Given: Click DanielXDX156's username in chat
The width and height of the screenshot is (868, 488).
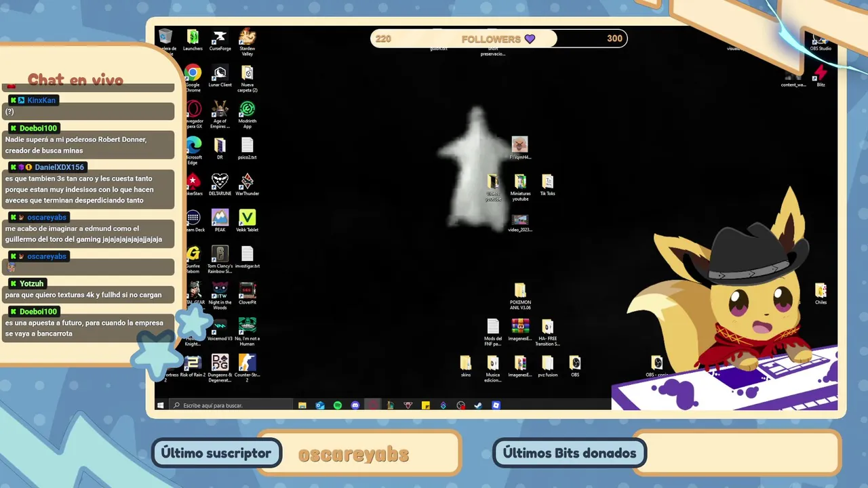Looking at the screenshot, I should coord(59,167).
